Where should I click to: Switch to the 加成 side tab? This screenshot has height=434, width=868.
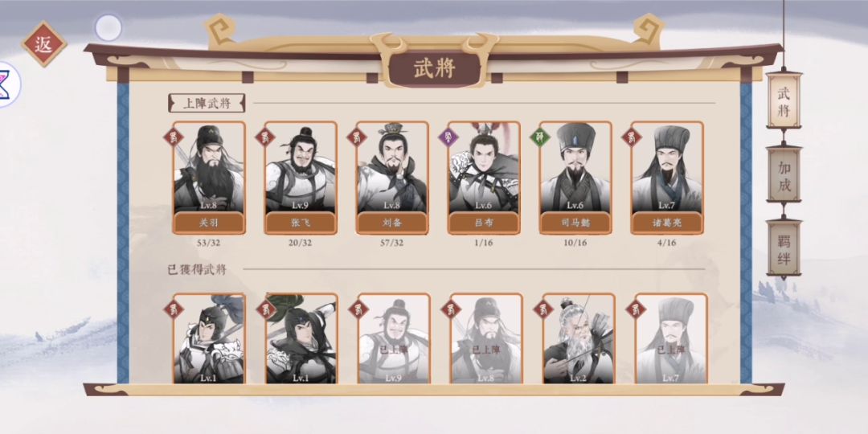click(784, 175)
